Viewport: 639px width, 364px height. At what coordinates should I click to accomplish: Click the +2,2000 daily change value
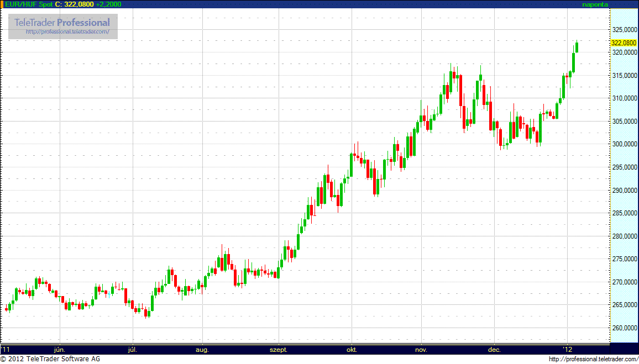click(108, 4)
